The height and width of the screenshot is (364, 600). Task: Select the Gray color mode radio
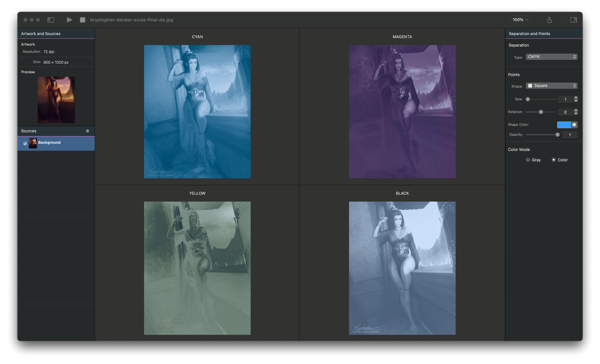pos(528,160)
